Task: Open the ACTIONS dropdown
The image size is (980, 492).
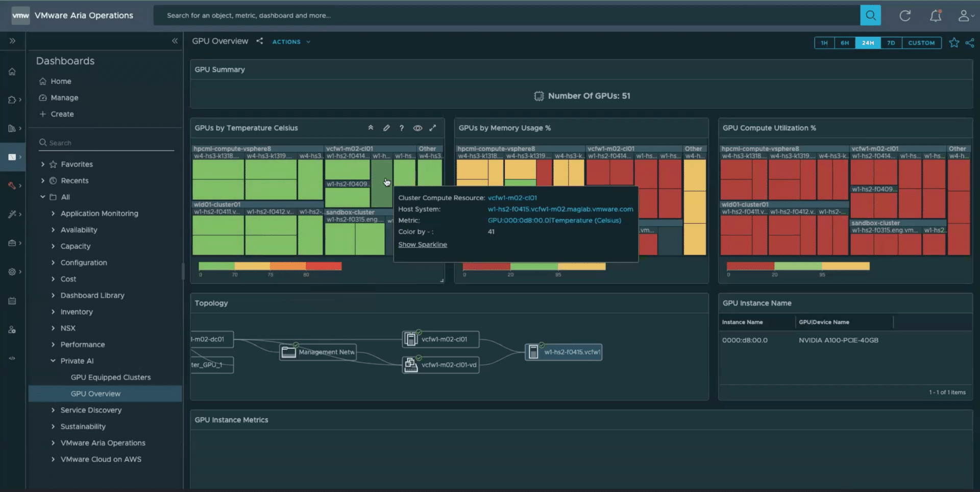Action: [291, 42]
